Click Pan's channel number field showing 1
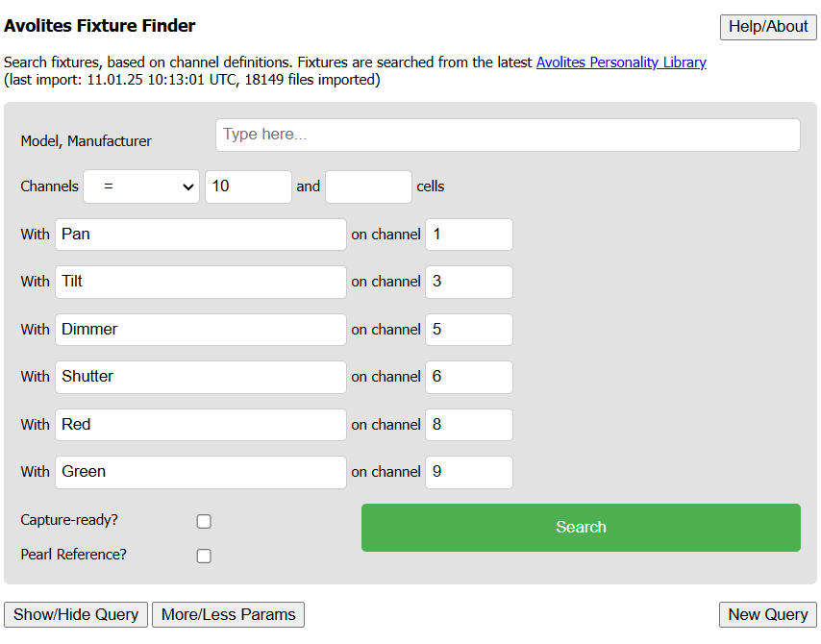The width and height of the screenshot is (821, 644). click(x=468, y=234)
